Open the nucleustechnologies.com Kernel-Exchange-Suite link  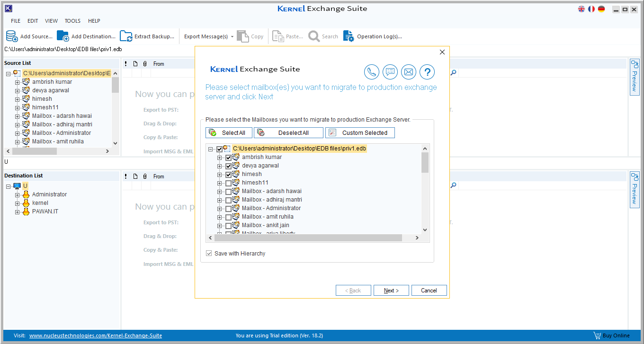coord(96,335)
